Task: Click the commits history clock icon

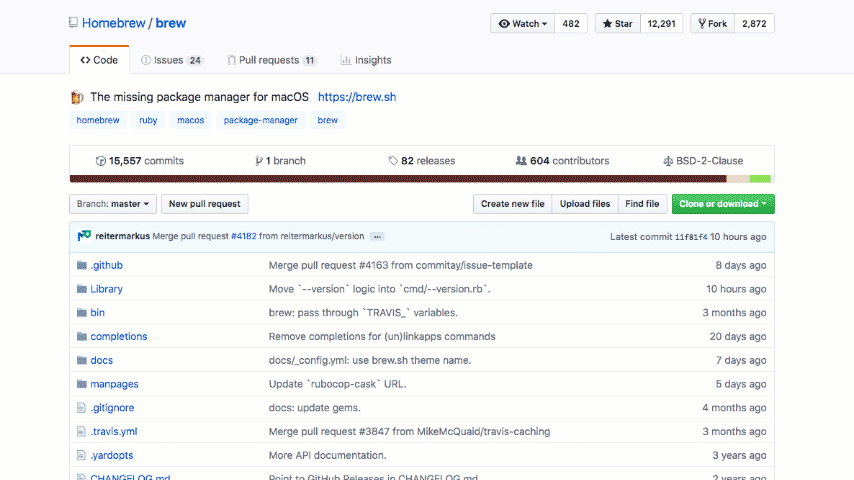Action: tap(101, 161)
